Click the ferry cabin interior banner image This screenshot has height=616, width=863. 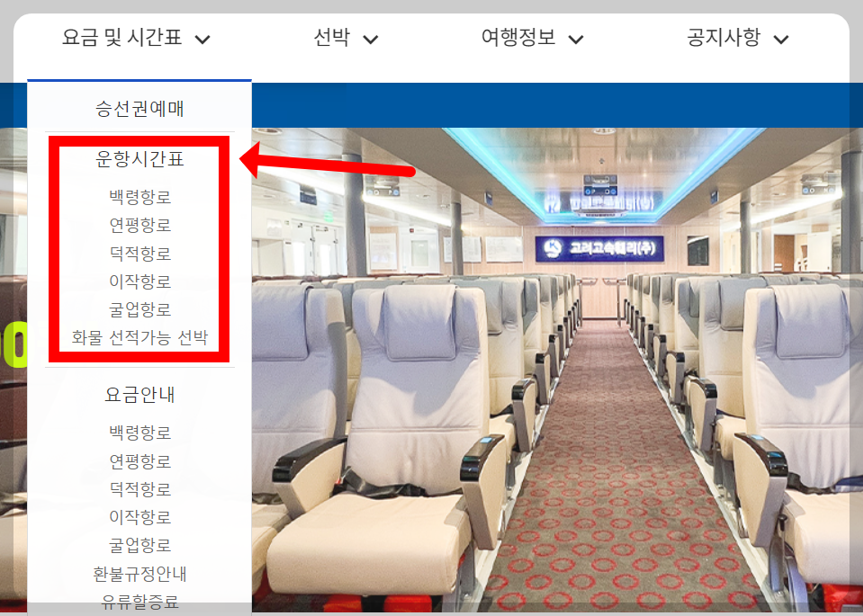pos(556,370)
